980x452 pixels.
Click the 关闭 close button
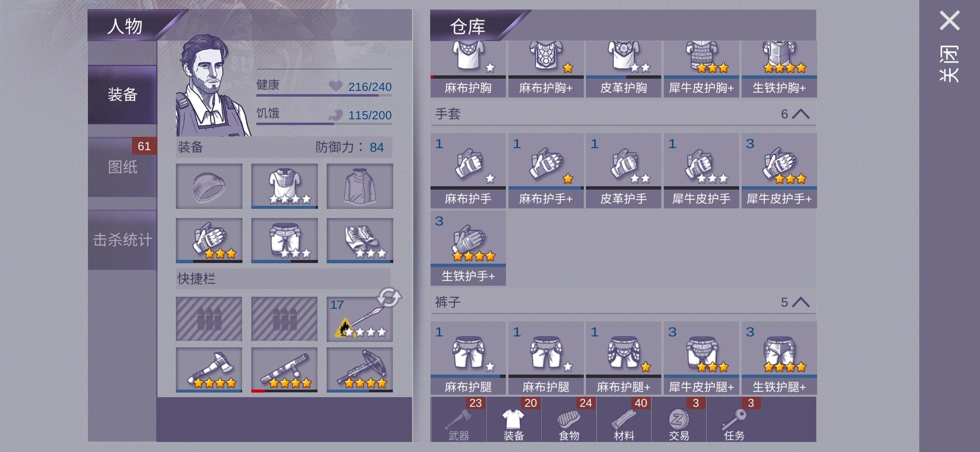[x=949, y=46]
